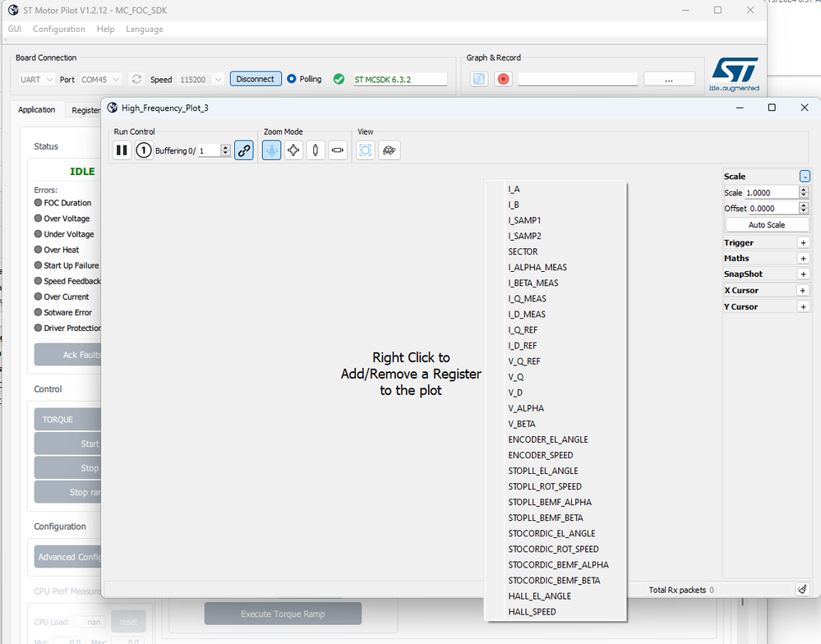
Task: Select the pan/move zoom mode icon
Action: [293, 150]
